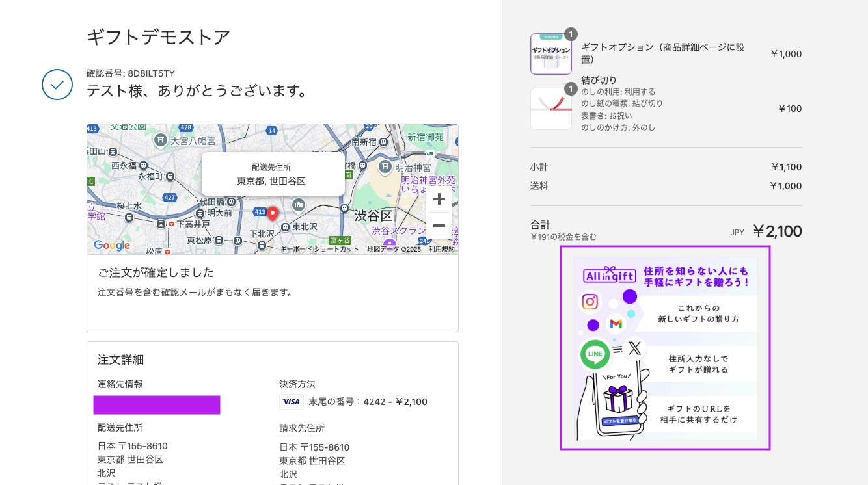Open map キーボード ショートカット
The image size is (868, 485).
(x=319, y=249)
